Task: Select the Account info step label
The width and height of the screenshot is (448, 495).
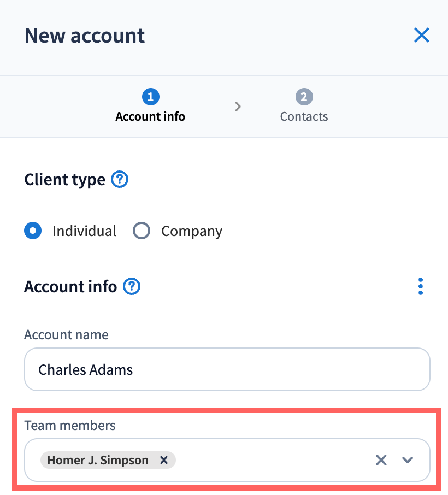Action: pos(150,116)
